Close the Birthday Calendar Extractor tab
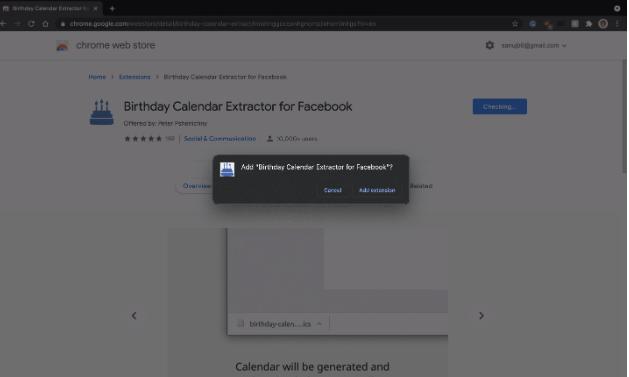This screenshot has height=377, width=629. click(x=95, y=8)
